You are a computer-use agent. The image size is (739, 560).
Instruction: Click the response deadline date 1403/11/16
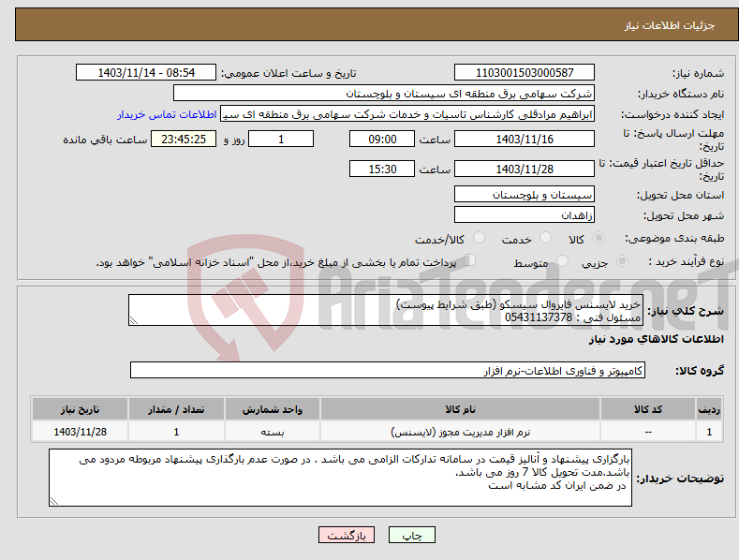click(525, 139)
